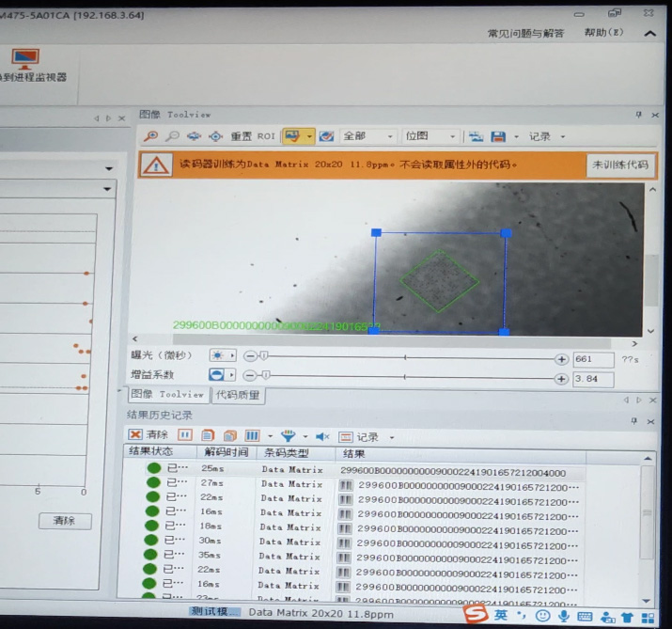The height and width of the screenshot is (629, 672).
Task: Click the results filter funnel icon
Action: 288,436
